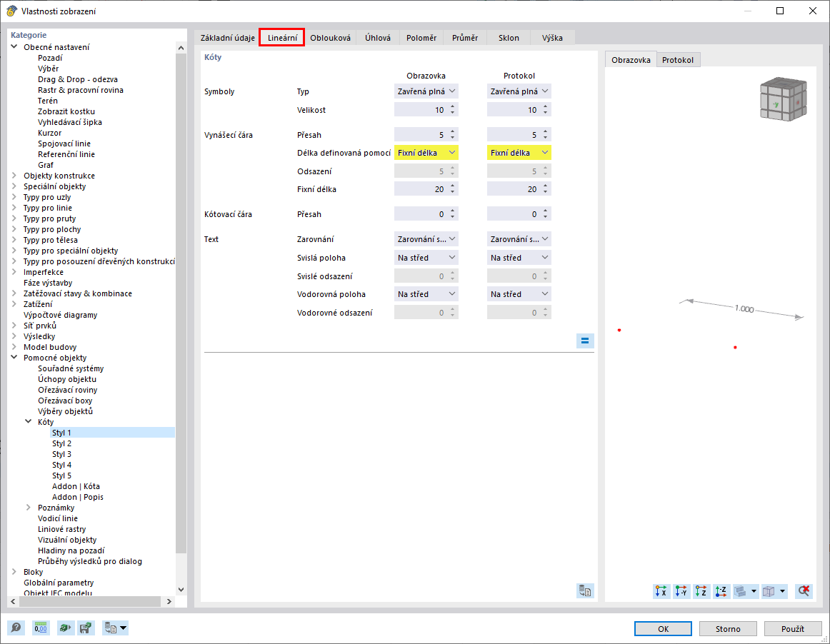Open Typ dropdown in Obrazovka column
Screen dimensions: 830x644
426,91
